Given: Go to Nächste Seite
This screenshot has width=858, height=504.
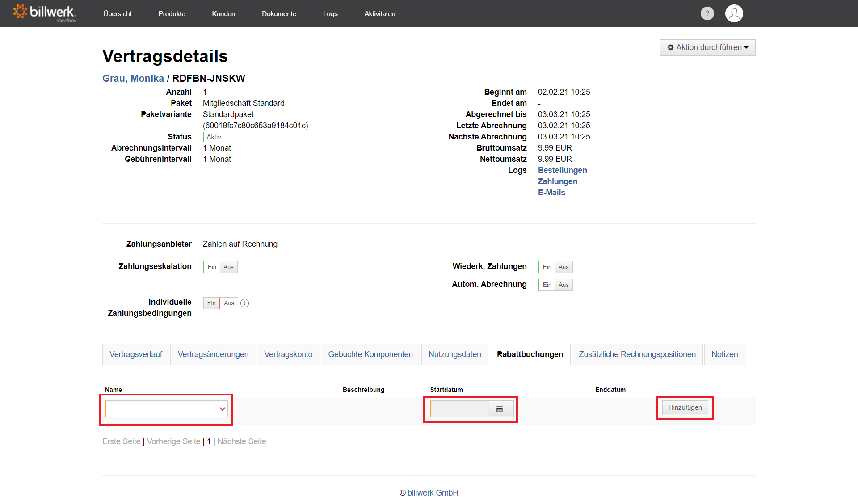Looking at the screenshot, I should pos(242,441).
